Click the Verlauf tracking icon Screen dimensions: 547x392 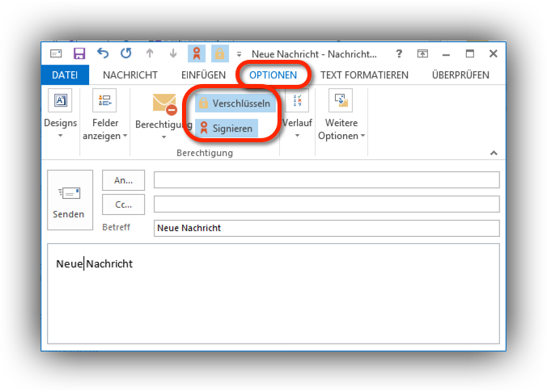(x=297, y=100)
